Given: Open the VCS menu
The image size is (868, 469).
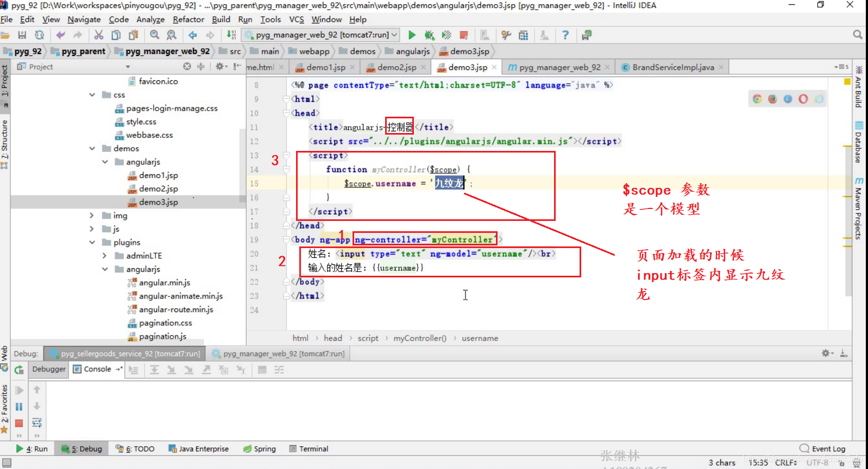Looking at the screenshot, I should 297,20.
